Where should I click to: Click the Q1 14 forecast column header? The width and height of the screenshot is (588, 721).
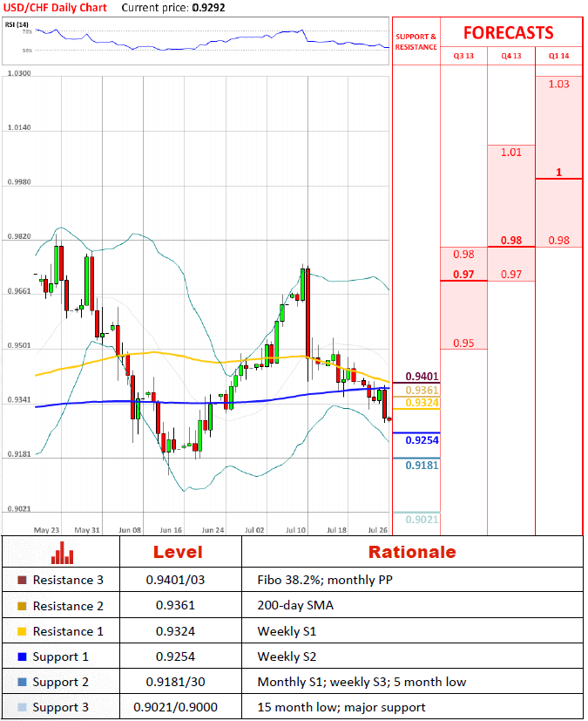558,56
